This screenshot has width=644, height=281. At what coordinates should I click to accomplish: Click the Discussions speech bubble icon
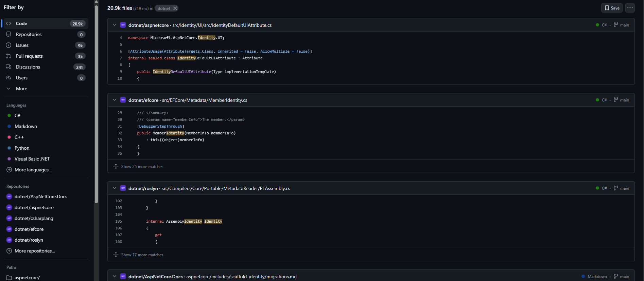click(x=8, y=67)
